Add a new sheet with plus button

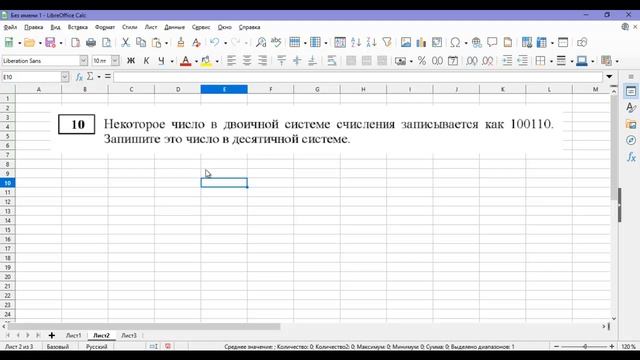coord(51,336)
